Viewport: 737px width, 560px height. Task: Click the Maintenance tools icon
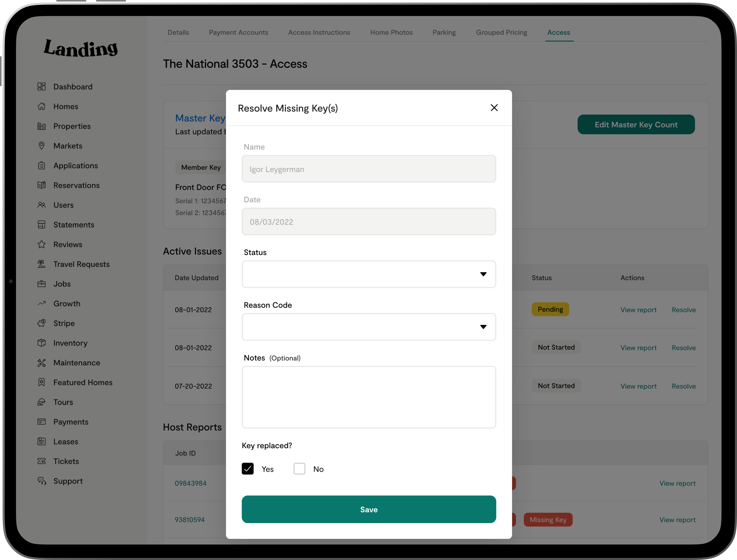[x=42, y=363]
